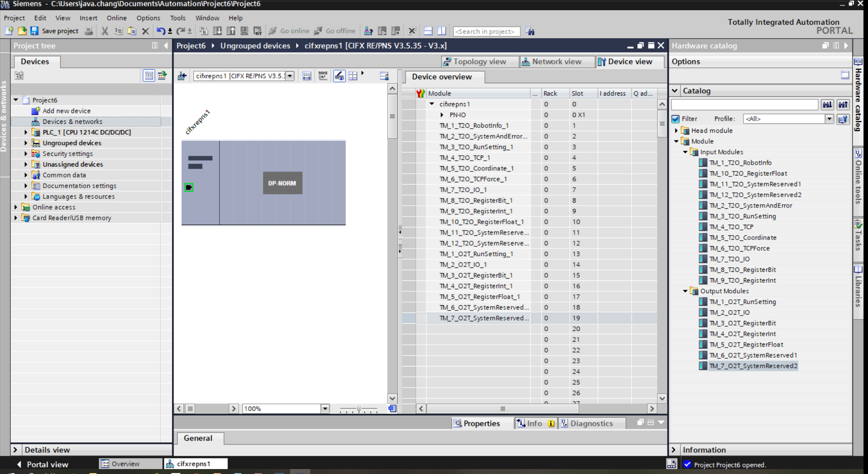This screenshot has height=474, width=868.
Task: Click the Print icon in toolbar
Action: 89,31
